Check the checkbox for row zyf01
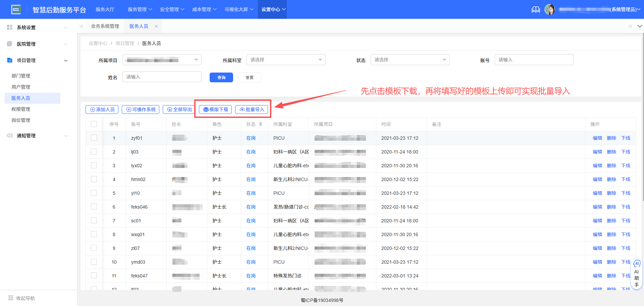The width and height of the screenshot is (644, 306). (x=94, y=138)
